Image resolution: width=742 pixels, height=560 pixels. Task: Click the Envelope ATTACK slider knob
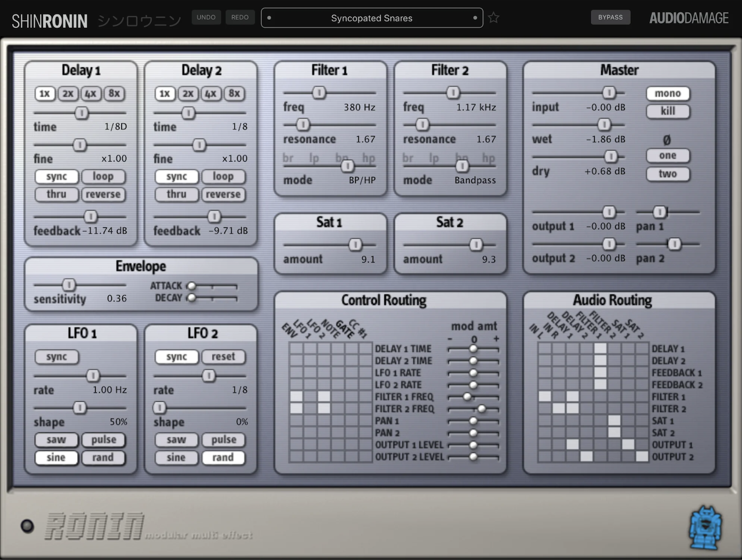coord(191,286)
